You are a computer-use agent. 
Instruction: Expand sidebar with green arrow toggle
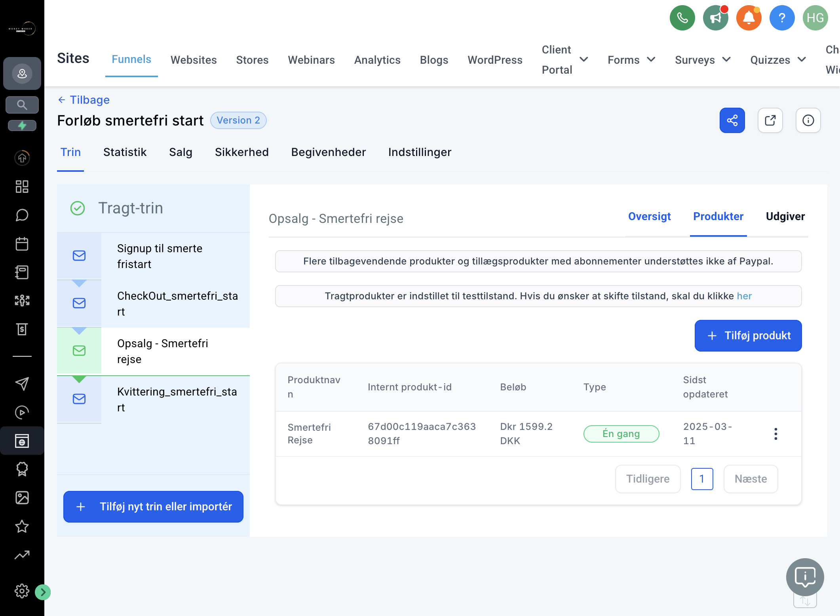point(43,592)
